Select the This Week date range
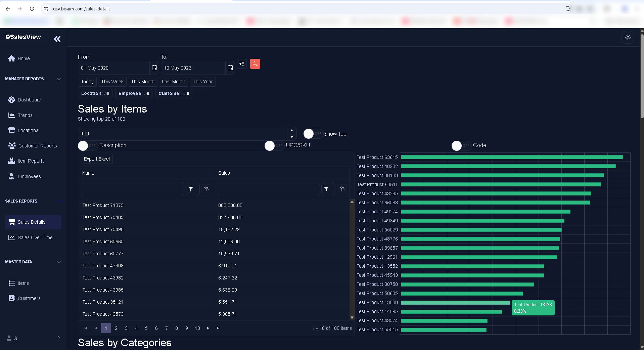 (x=112, y=82)
